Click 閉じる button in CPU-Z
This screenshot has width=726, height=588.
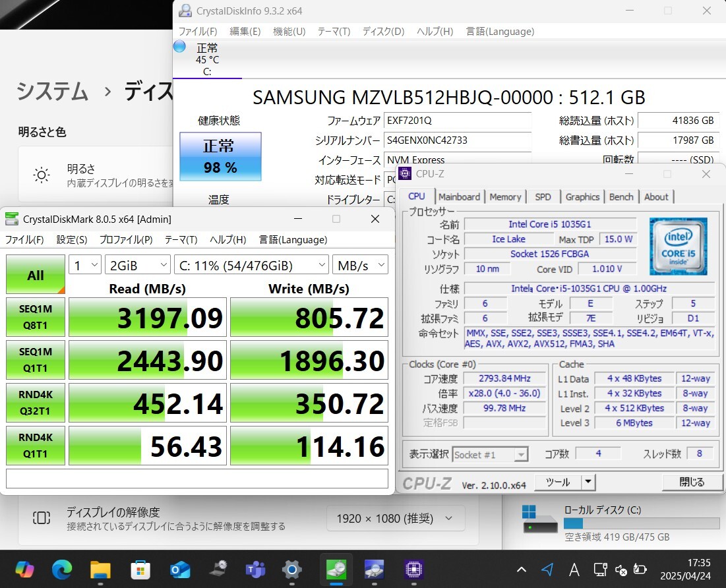pyautogui.click(x=692, y=482)
